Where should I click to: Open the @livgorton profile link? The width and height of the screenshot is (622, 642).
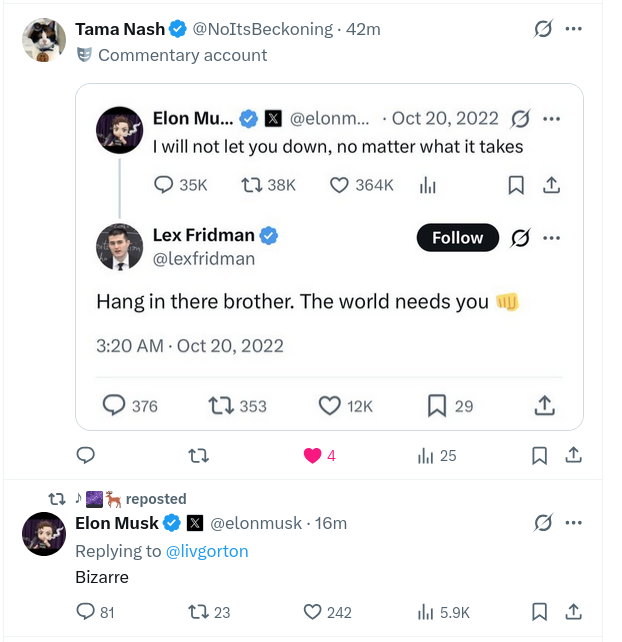[x=207, y=551]
